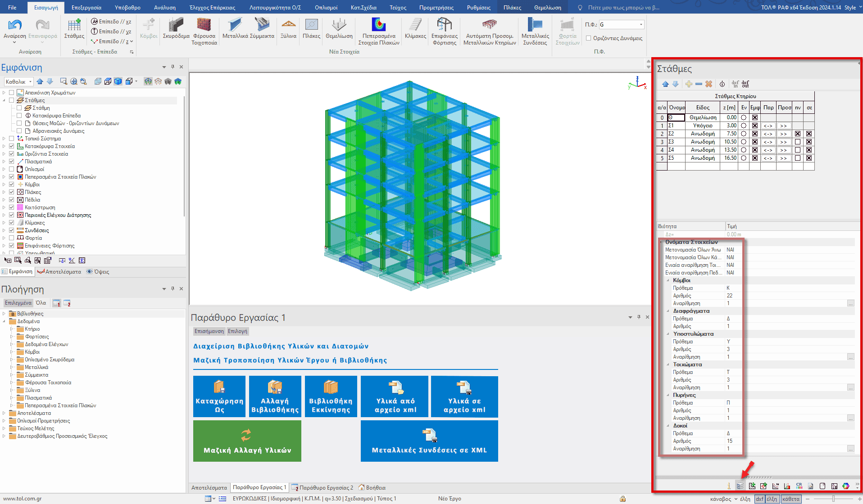Adjust the zoom slider in status bar
Screen dimensions: 863x504
coord(833,499)
